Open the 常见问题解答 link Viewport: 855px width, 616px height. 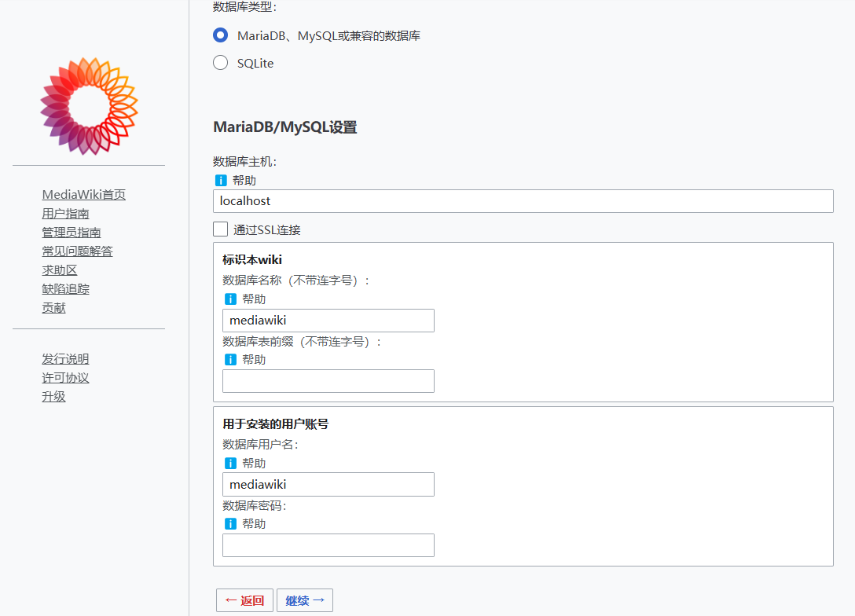pyautogui.click(x=77, y=251)
